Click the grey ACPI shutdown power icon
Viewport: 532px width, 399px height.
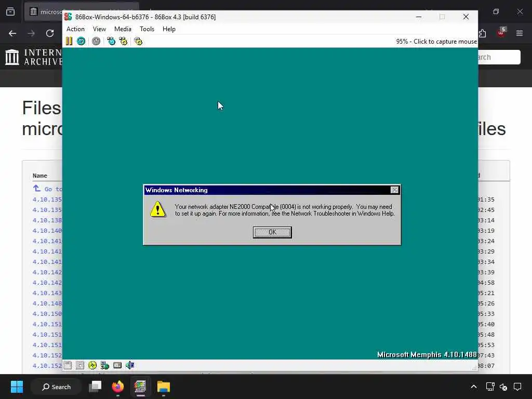(96, 42)
